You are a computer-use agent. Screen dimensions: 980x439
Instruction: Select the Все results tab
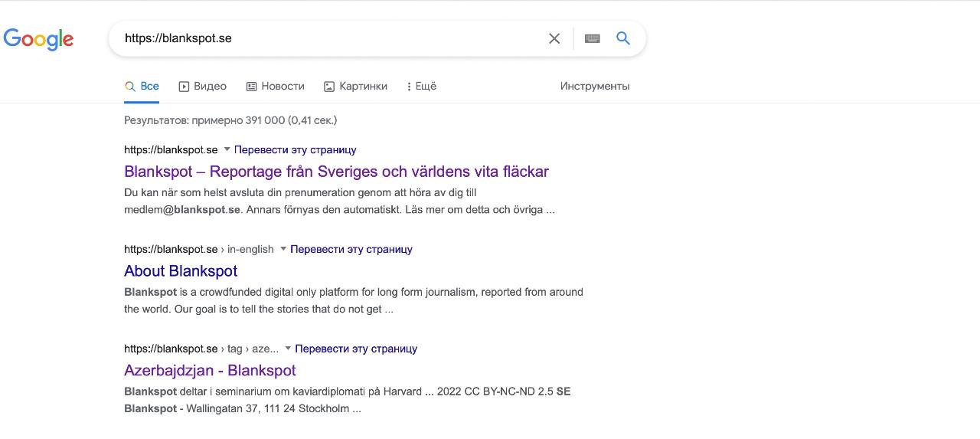pos(142,87)
